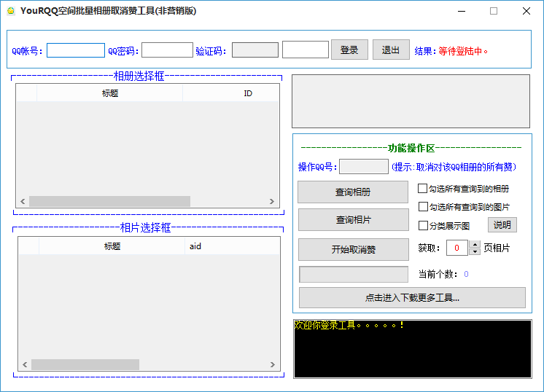Open the 说明 instructions button

pos(502,225)
